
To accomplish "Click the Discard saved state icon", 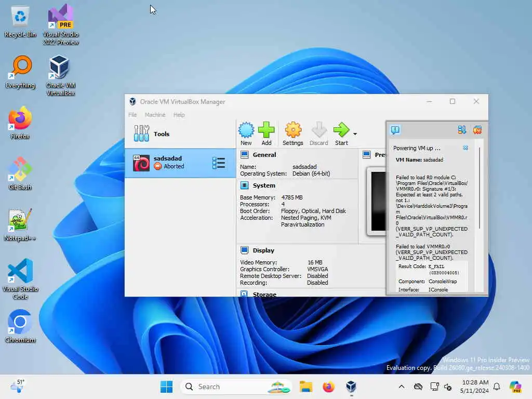I will [x=318, y=134].
